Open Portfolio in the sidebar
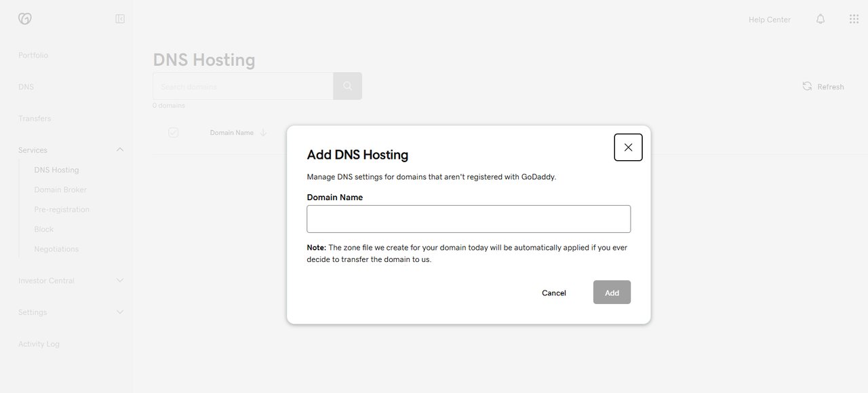This screenshot has width=868, height=393. pos(33,55)
